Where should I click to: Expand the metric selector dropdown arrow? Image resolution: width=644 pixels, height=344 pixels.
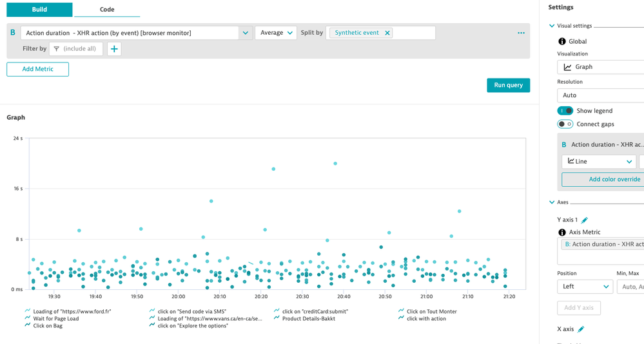click(x=246, y=33)
